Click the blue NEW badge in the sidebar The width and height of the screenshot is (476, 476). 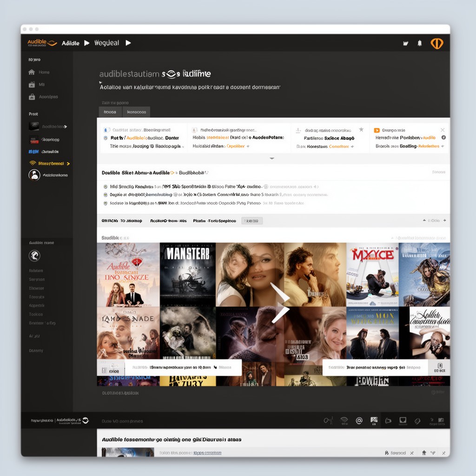point(33,152)
